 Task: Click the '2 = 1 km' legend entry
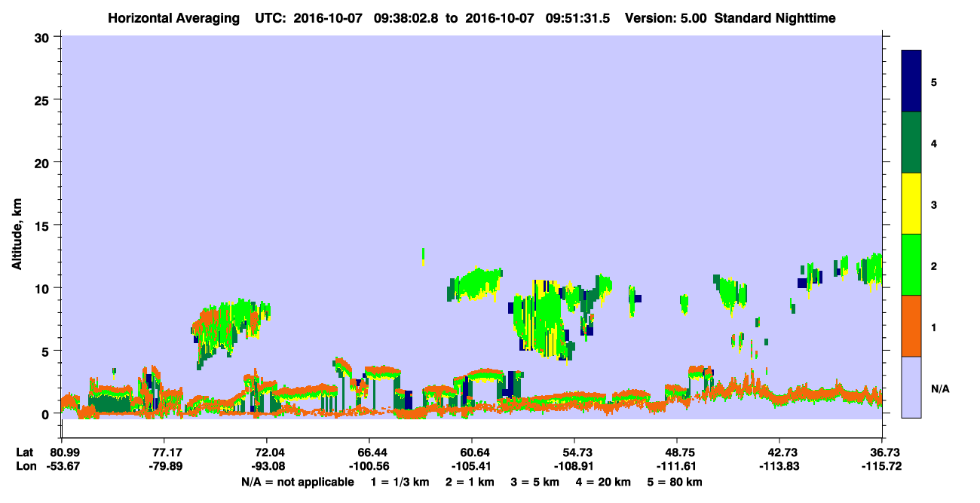tap(469, 482)
